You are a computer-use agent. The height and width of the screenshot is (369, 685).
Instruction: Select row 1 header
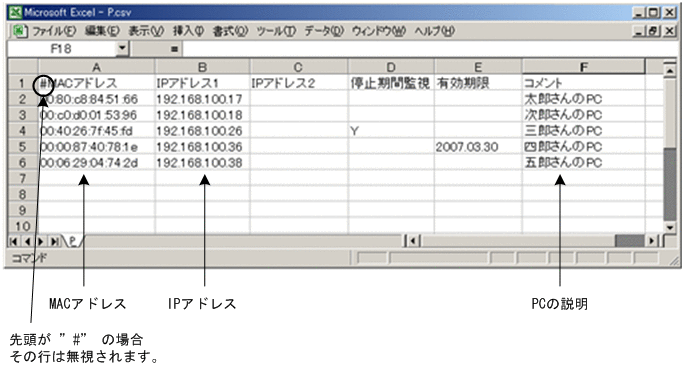coord(23,83)
